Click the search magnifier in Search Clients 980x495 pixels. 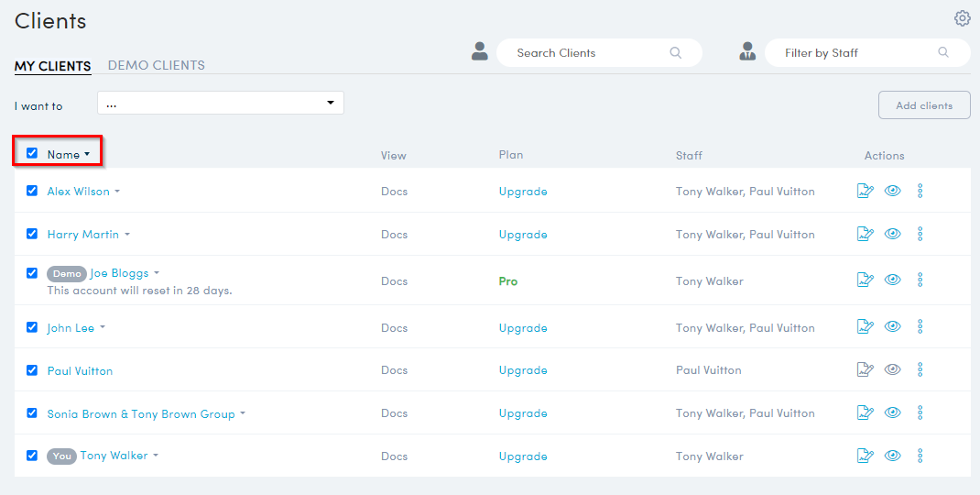point(676,53)
